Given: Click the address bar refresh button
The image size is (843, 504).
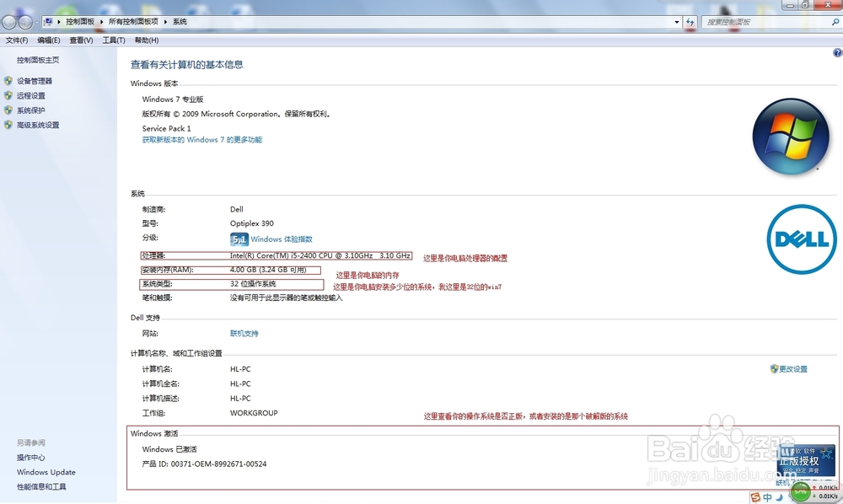Looking at the screenshot, I should (x=690, y=22).
